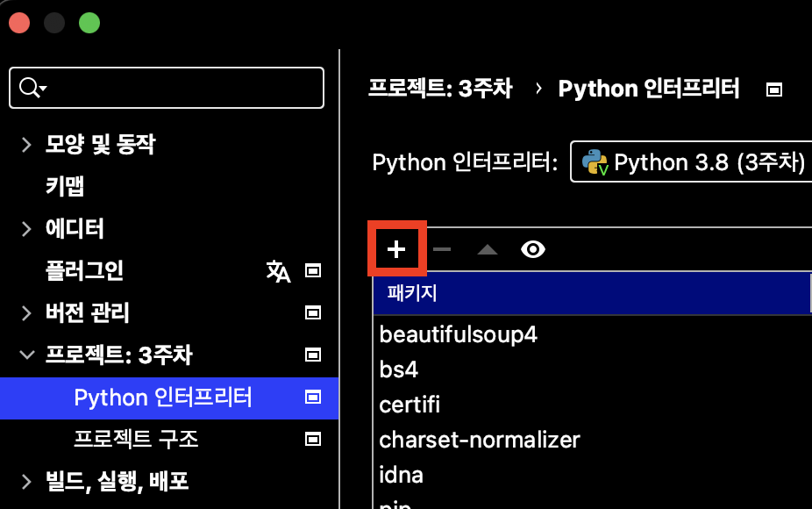Image resolution: width=812 pixels, height=509 pixels.
Task: Click the 패키지 column header
Action: (591, 293)
